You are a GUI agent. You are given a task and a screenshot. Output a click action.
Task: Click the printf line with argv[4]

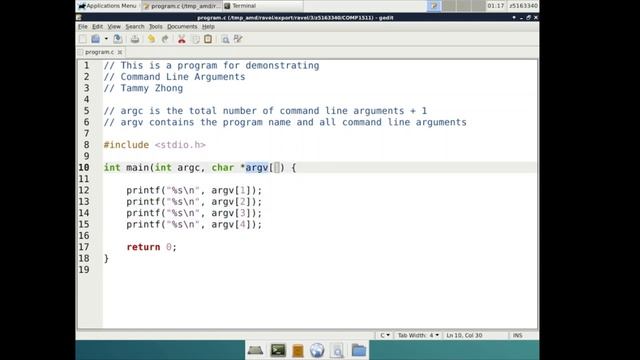[x=194, y=224]
